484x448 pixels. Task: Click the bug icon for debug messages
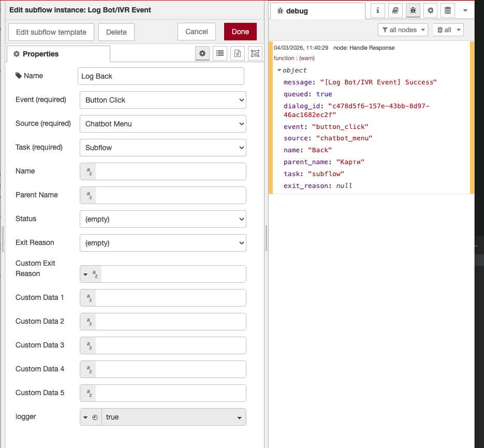tap(413, 10)
